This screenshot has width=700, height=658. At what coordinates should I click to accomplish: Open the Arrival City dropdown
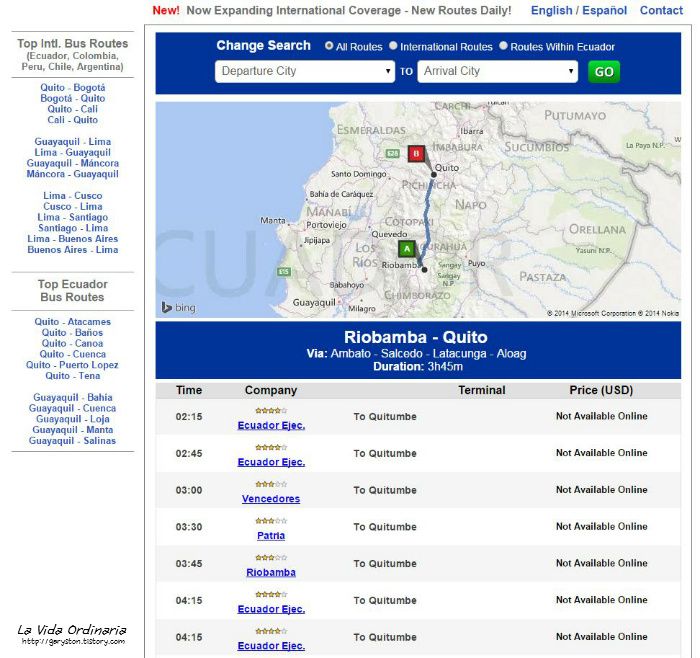497,71
